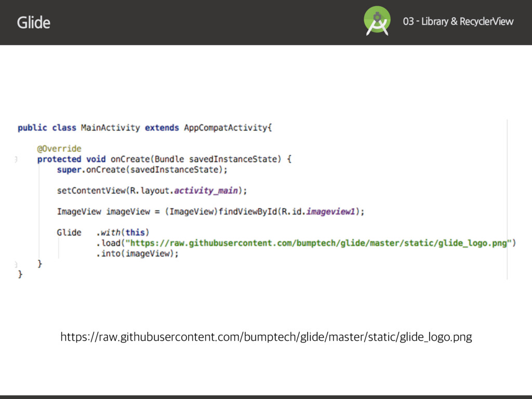The height and width of the screenshot is (399, 532).
Task: Click the 'extends' keyword
Action: tap(162, 128)
